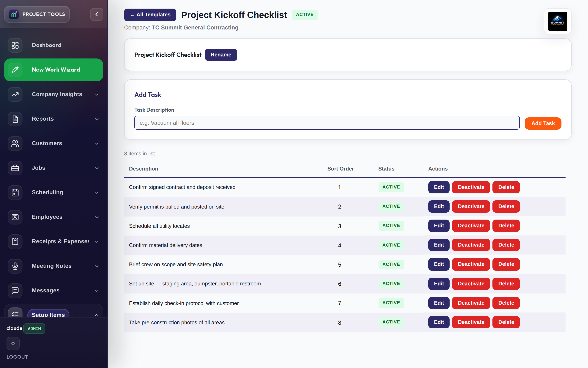Select the Jobs menu label
This screenshot has width=588, height=368.
(x=38, y=168)
